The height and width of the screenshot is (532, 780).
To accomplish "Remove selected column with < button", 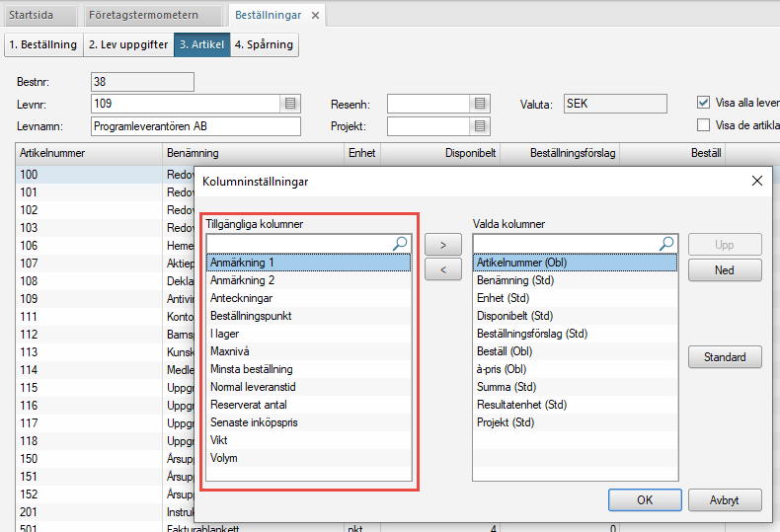I will [x=443, y=269].
